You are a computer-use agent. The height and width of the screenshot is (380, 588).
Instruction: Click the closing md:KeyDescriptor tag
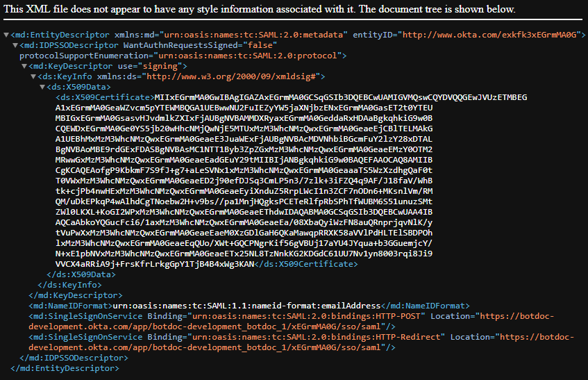pos(76,296)
